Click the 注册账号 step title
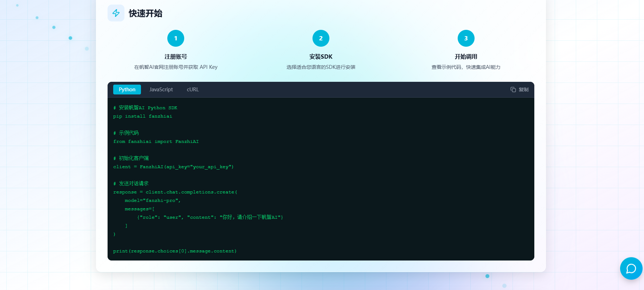 176,57
